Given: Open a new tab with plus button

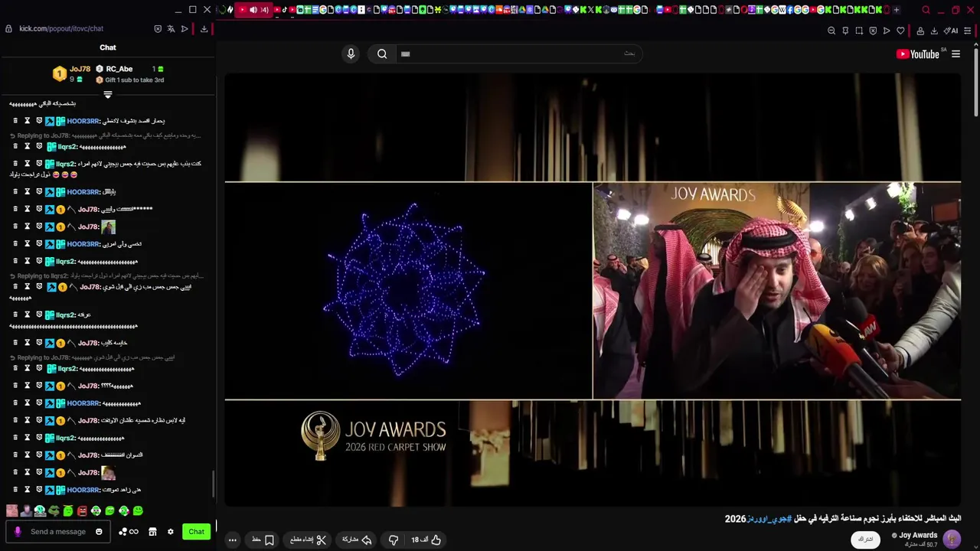Looking at the screenshot, I should pyautogui.click(x=897, y=10).
